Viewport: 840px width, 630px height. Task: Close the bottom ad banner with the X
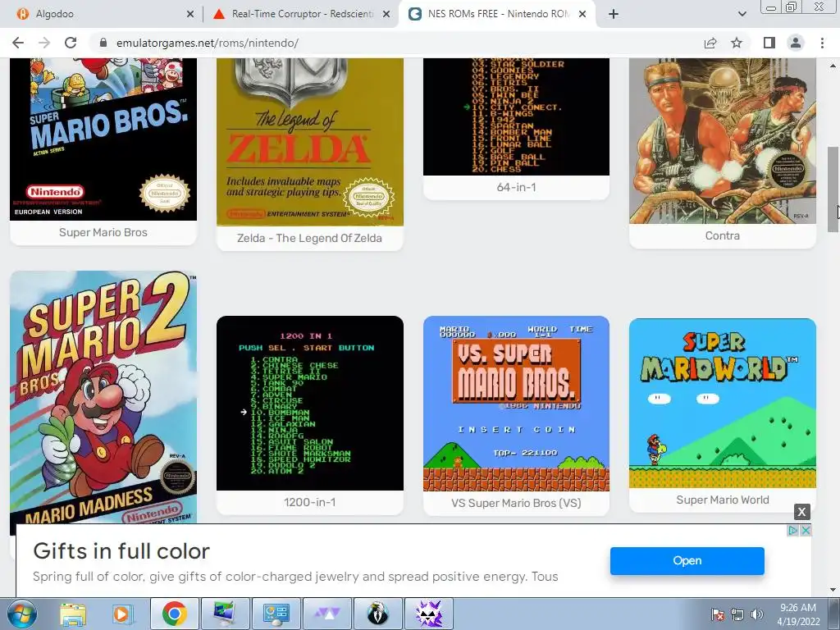802,512
